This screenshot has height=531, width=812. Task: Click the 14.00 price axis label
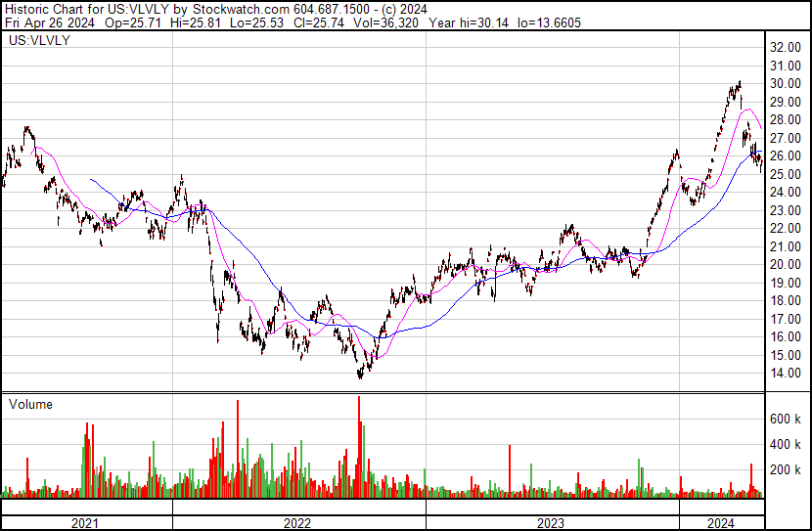(786, 374)
